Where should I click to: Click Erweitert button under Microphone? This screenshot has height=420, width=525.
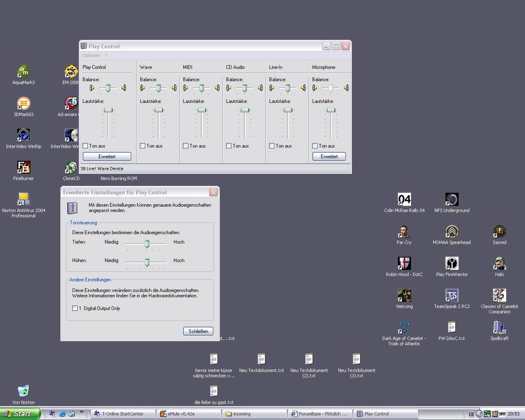pyautogui.click(x=329, y=156)
